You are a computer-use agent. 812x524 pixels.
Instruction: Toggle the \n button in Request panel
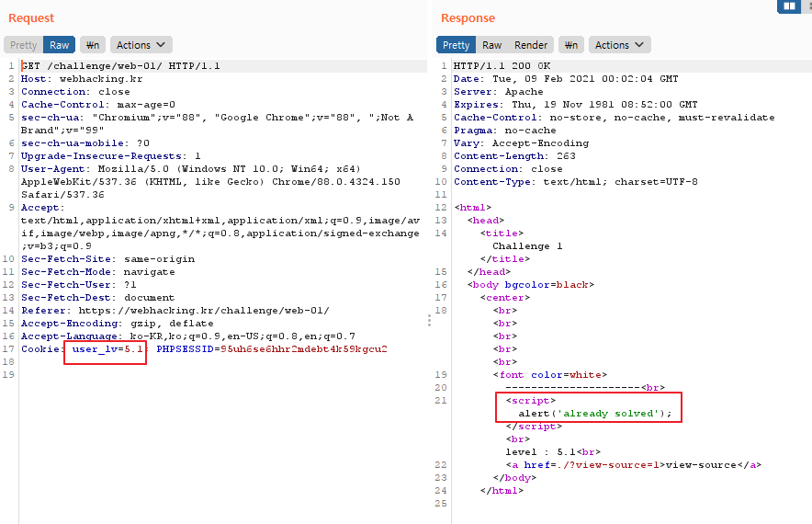pyautogui.click(x=93, y=45)
